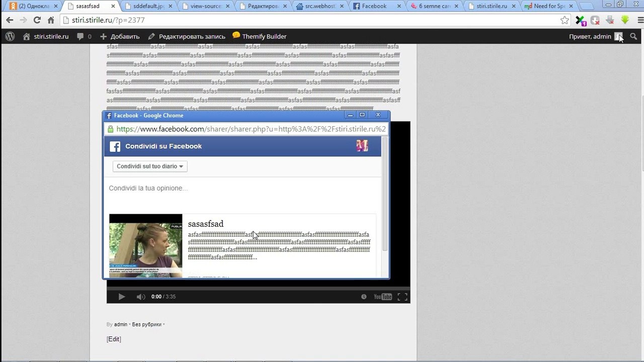The height and width of the screenshot is (362, 644).
Task: Expand 'Condividi sul tuo diario' dropdown
Action: tap(150, 166)
